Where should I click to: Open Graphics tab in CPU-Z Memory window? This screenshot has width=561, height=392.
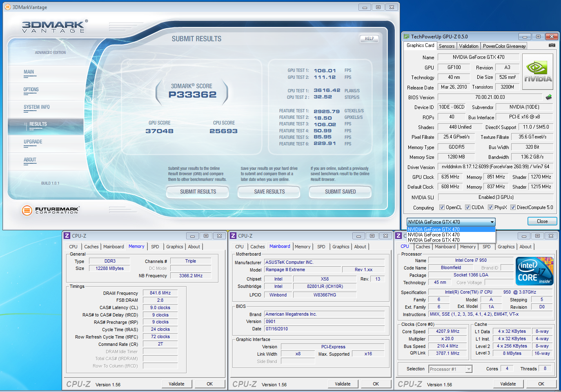click(174, 247)
